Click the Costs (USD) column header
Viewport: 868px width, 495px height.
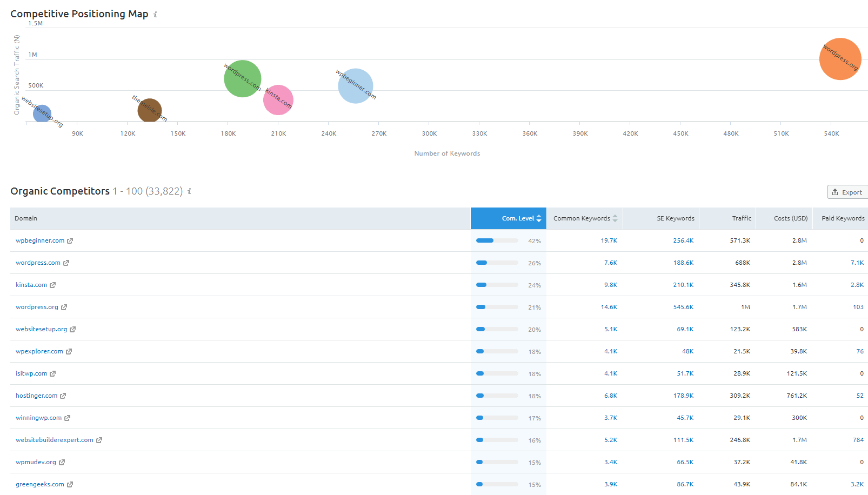click(784, 218)
